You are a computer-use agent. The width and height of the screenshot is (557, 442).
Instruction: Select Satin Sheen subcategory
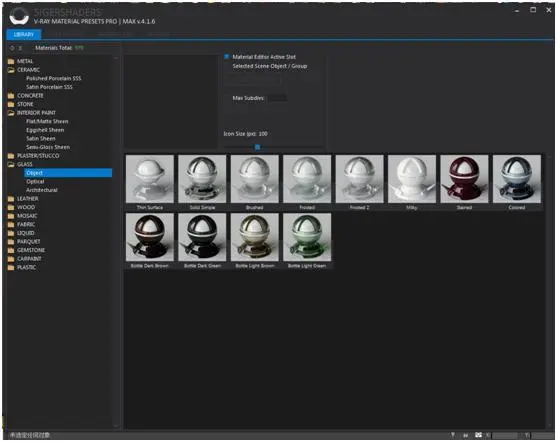40,139
